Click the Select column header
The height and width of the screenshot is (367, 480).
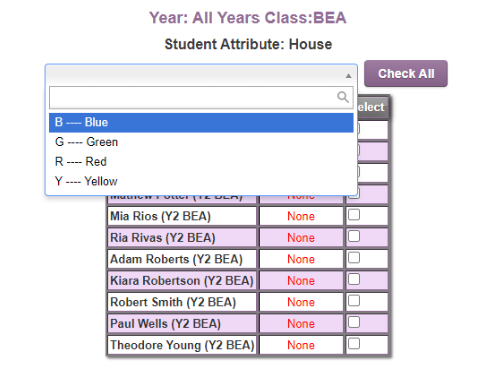click(x=372, y=107)
